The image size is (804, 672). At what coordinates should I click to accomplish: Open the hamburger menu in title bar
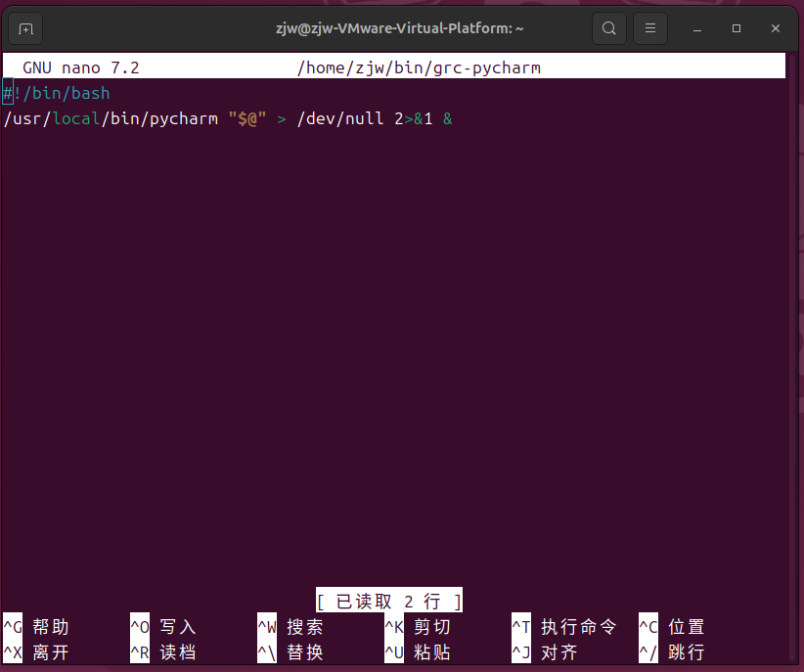coord(650,28)
